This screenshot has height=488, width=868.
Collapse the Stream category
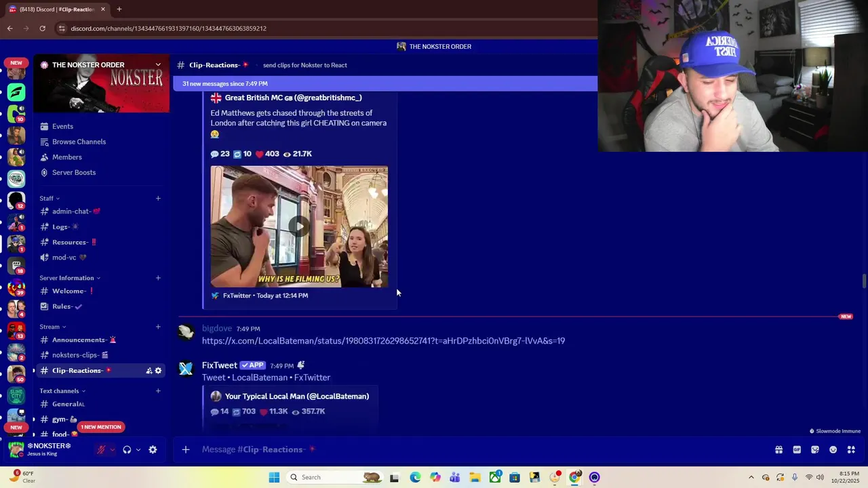pos(53,327)
